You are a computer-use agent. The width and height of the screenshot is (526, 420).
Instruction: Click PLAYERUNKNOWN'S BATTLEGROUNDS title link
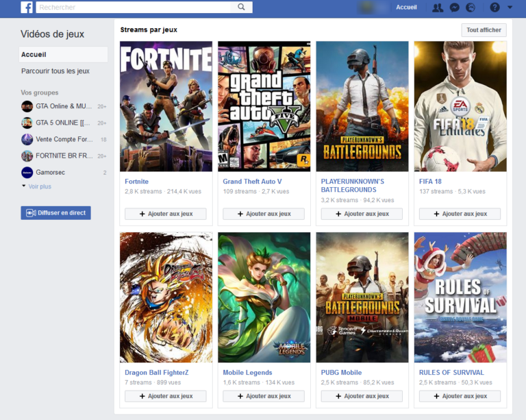(353, 186)
